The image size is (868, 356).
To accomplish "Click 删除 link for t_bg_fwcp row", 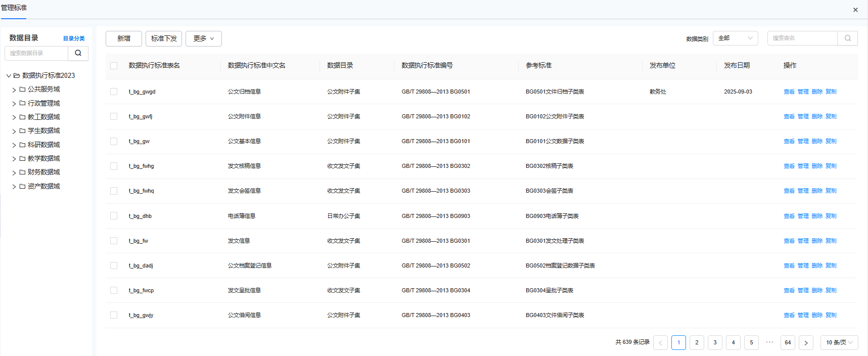I will pyautogui.click(x=817, y=290).
